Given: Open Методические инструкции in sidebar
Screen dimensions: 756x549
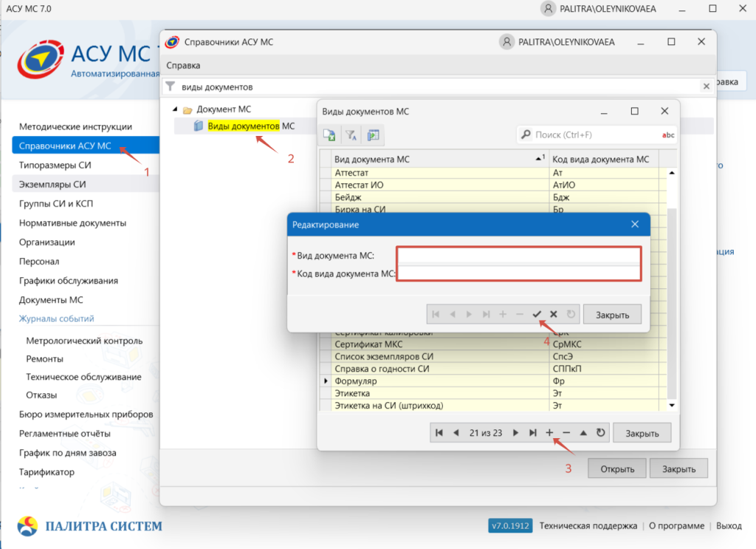Looking at the screenshot, I should pos(76,126).
